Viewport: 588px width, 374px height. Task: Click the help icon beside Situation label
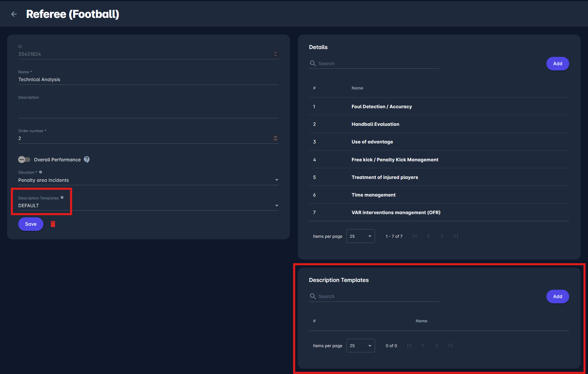click(x=41, y=172)
